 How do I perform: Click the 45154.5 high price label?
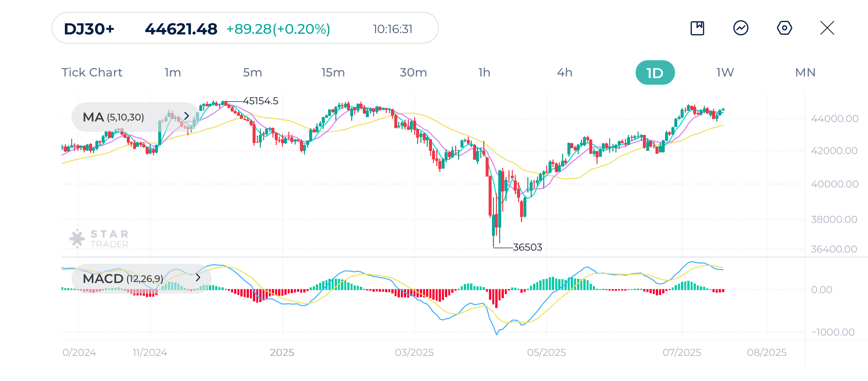point(261,100)
